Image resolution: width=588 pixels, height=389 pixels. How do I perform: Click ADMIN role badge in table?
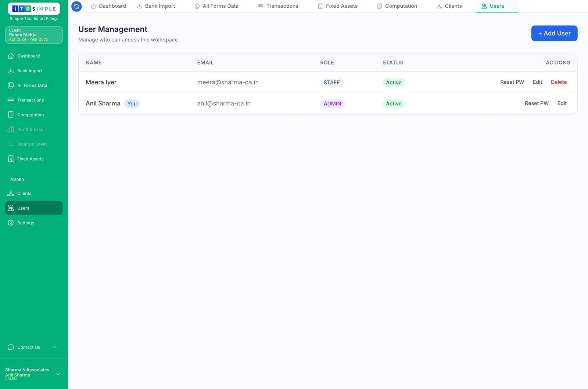coord(332,104)
